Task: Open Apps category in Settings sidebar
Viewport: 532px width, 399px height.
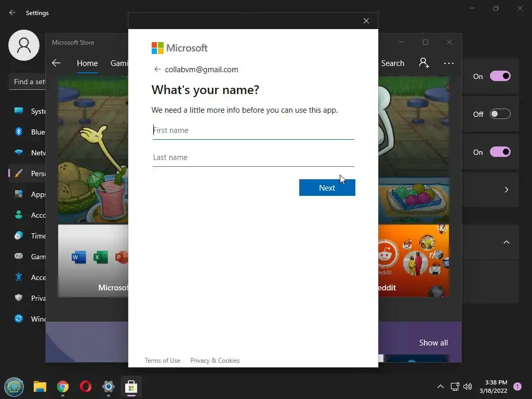Action: pyautogui.click(x=27, y=194)
